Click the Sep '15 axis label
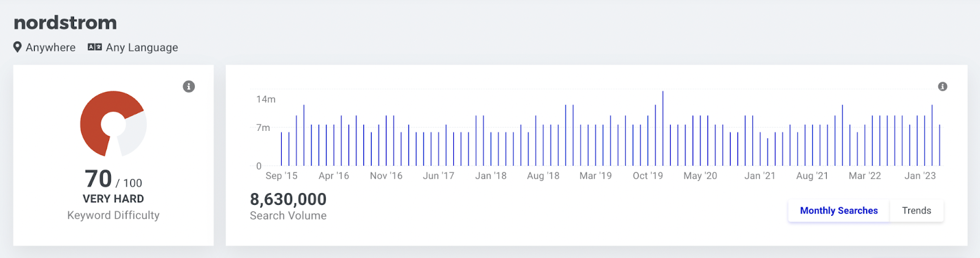980x258 pixels. 281,175
